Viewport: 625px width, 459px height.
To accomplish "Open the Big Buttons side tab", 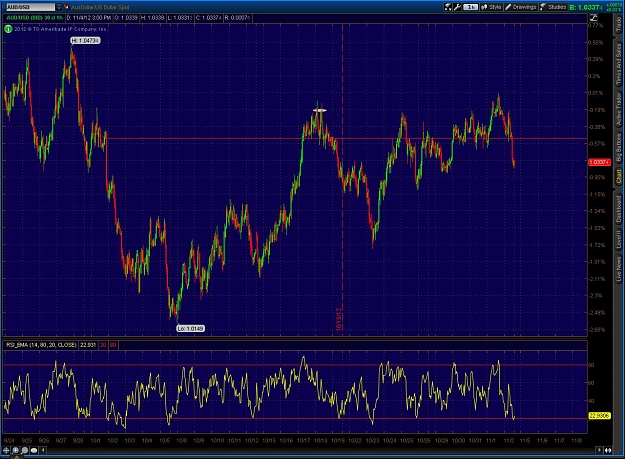I will (x=619, y=147).
